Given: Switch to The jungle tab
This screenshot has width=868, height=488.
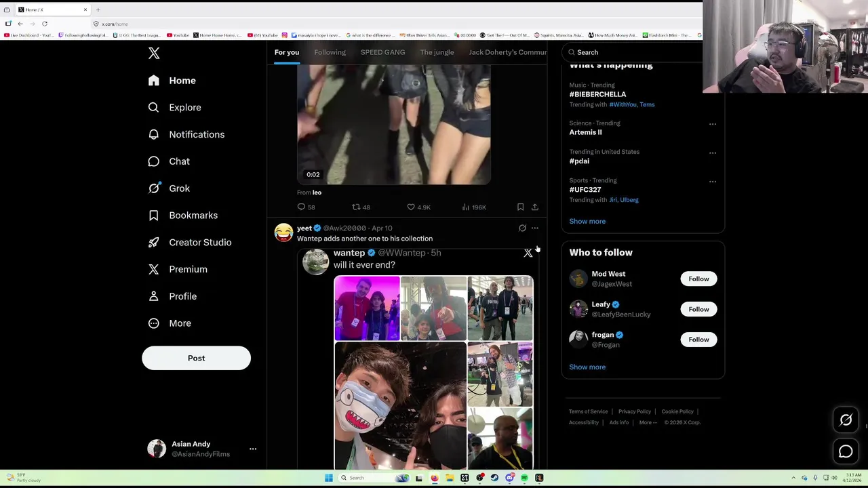Looking at the screenshot, I should point(437,52).
